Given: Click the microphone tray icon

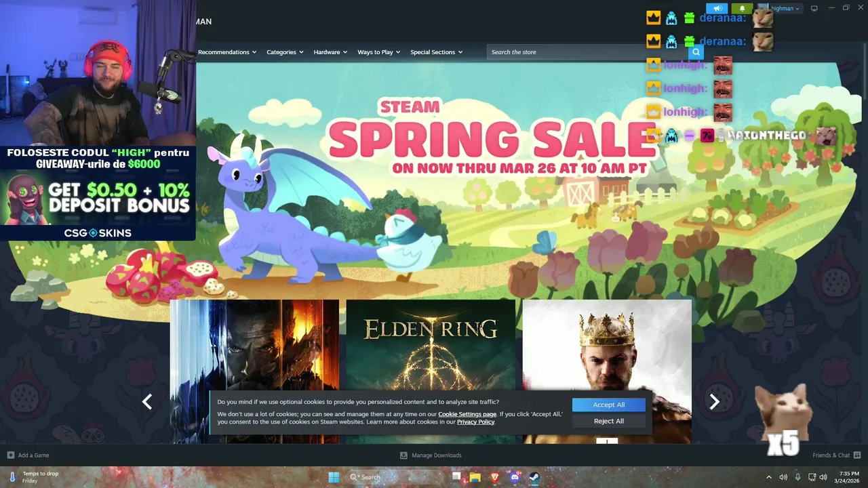Looking at the screenshot, I should pos(797,477).
